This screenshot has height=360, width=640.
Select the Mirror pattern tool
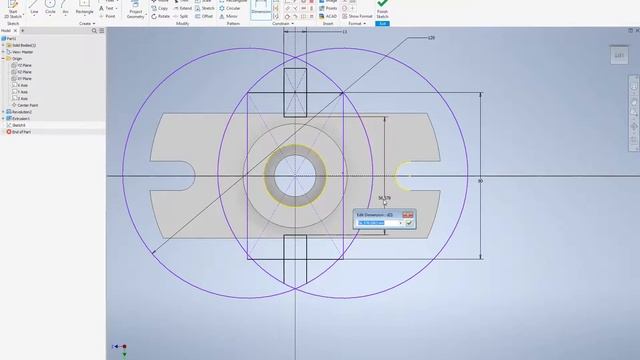(x=228, y=16)
